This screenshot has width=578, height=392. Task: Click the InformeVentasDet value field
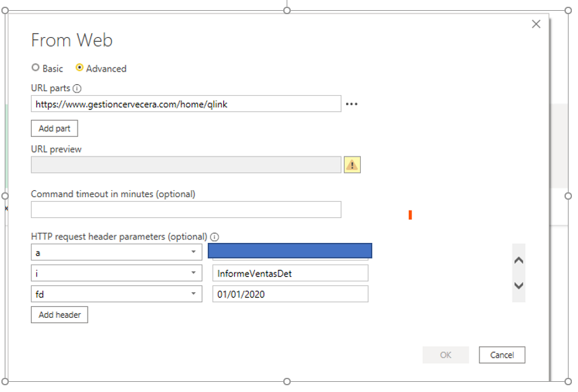coord(290,273)
